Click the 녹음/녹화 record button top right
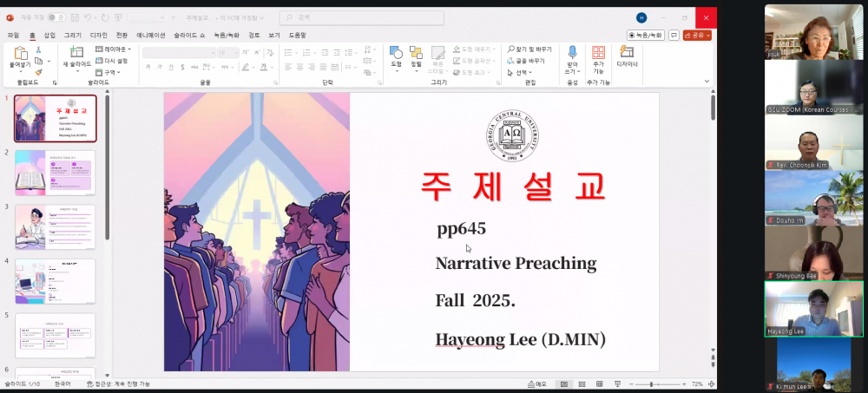The image size is (868, 393). [646, 35]
